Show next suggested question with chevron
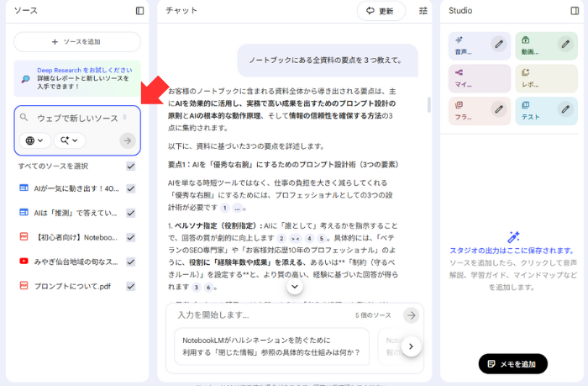 click(x=411, y=346)
